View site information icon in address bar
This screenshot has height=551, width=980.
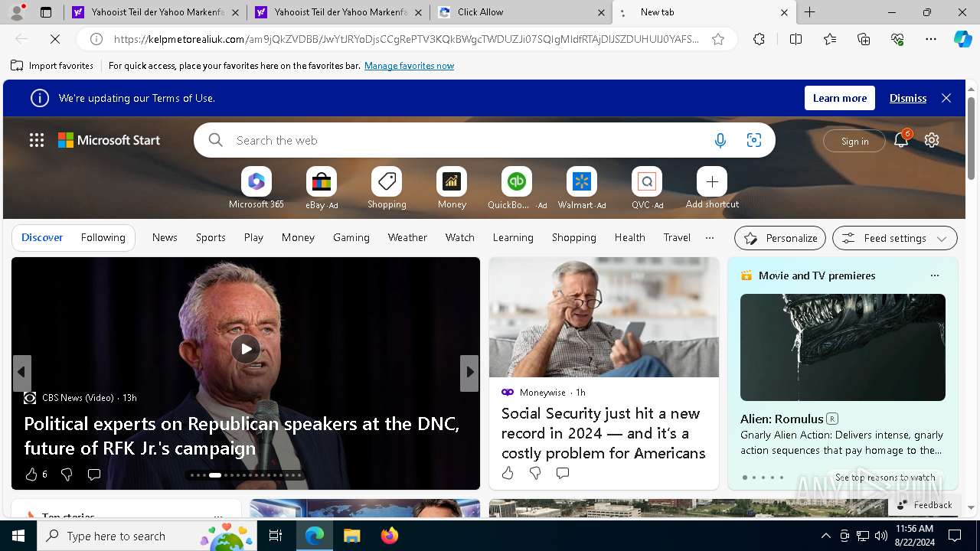96,39
